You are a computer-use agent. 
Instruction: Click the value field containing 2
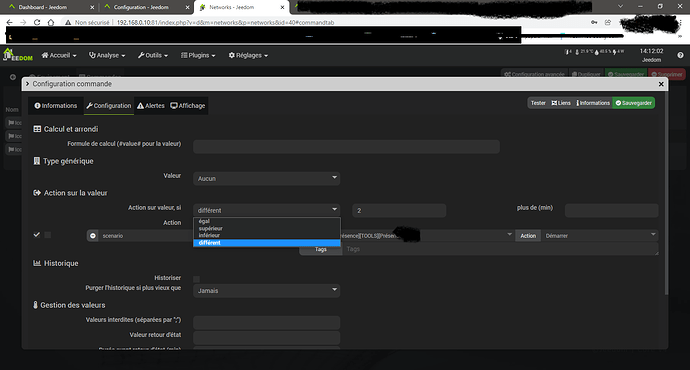pyautogui.click(x=399, y=210)
